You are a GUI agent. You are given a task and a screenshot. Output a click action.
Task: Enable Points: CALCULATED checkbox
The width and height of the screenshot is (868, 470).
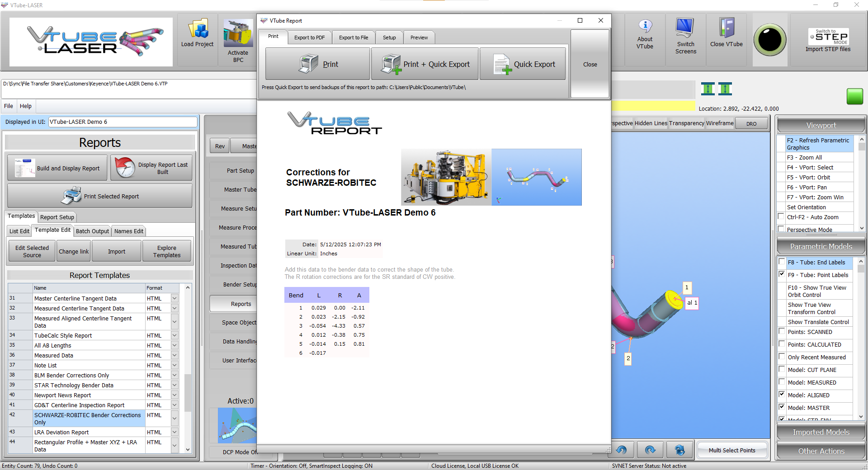(x=782, y=344)
